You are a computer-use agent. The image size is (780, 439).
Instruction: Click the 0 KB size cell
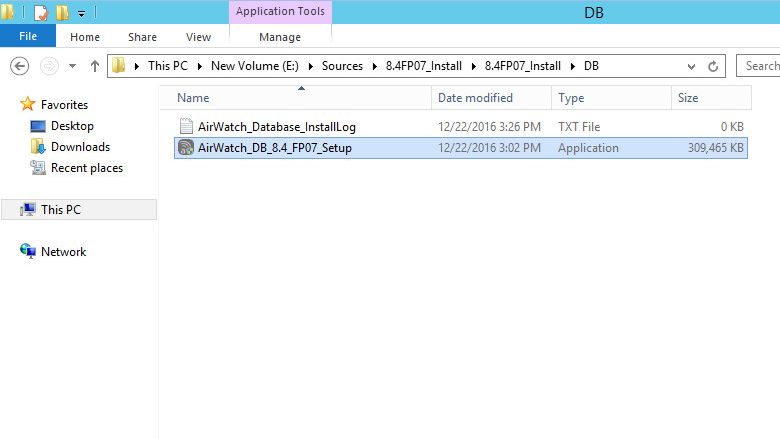coord(732,127)
